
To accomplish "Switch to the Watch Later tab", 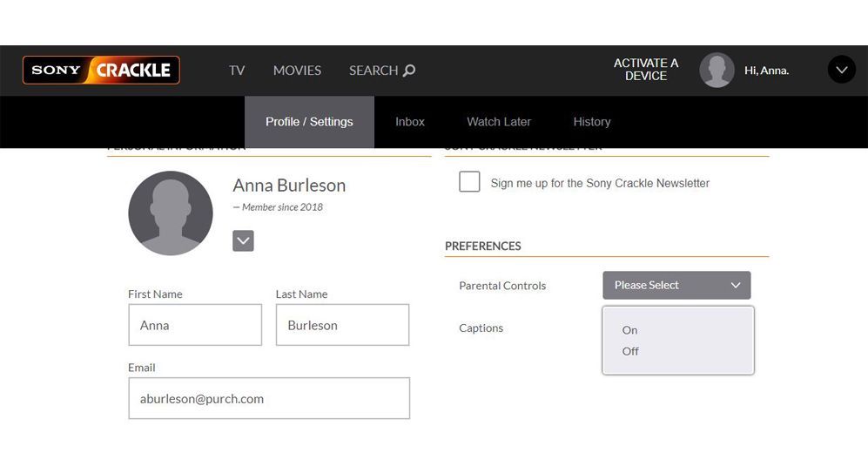I will click(499, 122).
